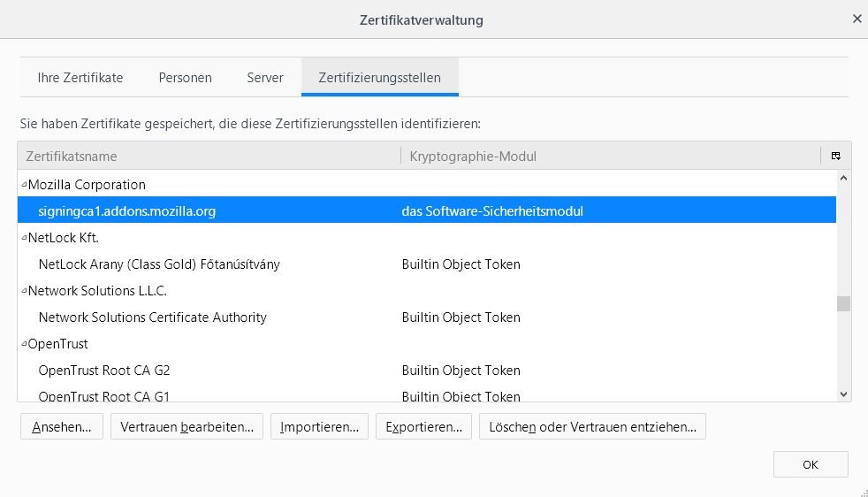Open the Personen tab

click(x=185, y=78)
